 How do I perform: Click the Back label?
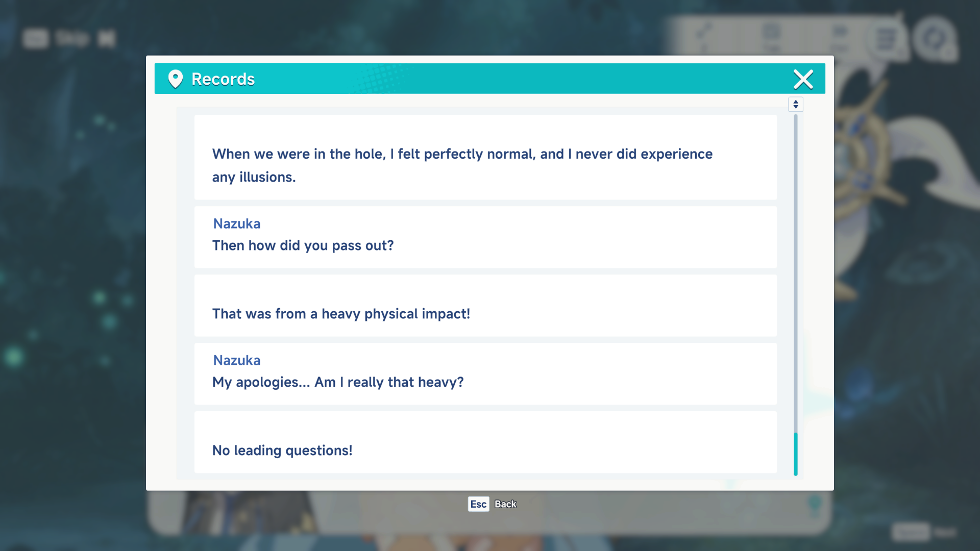(x=505, y=504)
